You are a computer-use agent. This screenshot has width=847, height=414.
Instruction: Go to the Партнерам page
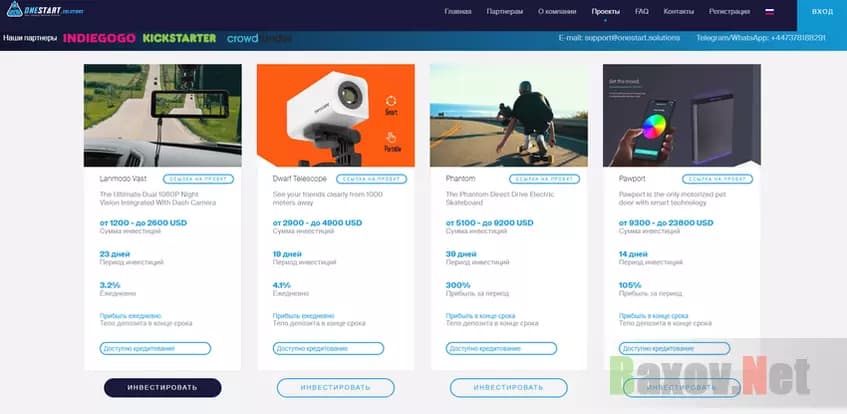click(x=505, y=11)
